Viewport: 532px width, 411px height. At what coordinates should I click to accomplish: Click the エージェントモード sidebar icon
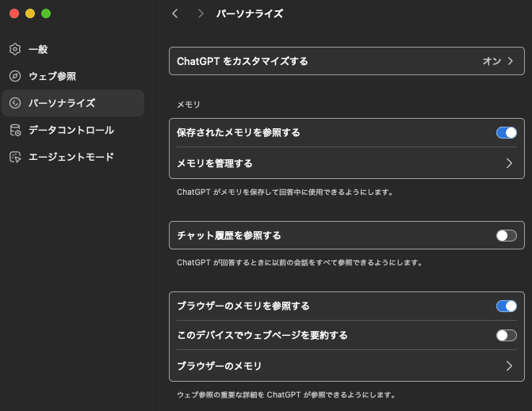15,157
